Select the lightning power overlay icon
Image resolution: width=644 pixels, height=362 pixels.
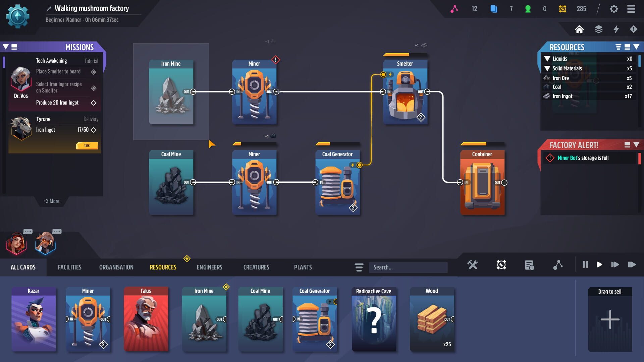[616, 29]
